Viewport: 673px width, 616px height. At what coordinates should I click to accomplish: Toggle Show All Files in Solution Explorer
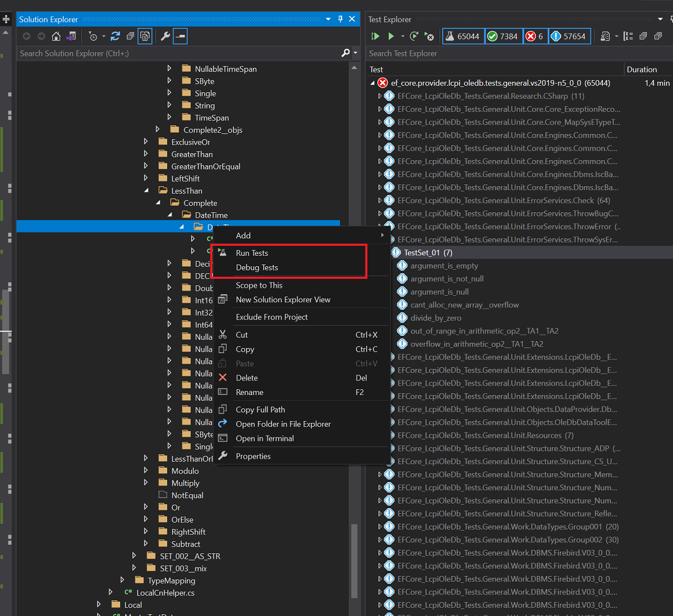(x=145, y=37)
